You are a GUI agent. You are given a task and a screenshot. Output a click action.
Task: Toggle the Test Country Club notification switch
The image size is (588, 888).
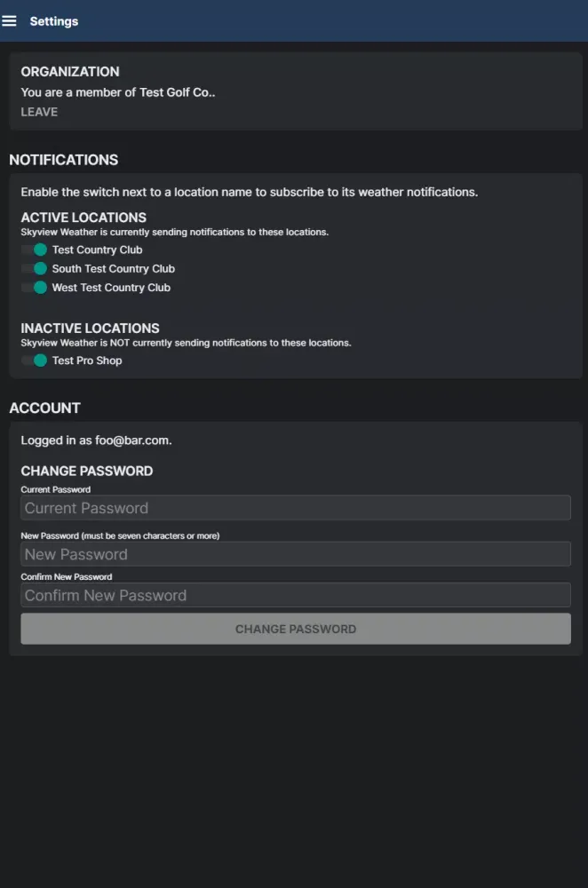35,250
